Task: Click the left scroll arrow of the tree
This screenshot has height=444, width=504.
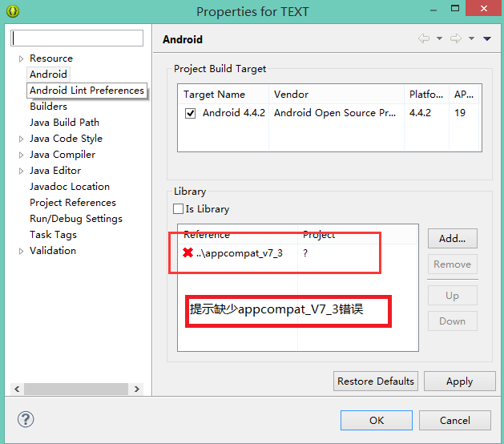Action: pos(17,389)
